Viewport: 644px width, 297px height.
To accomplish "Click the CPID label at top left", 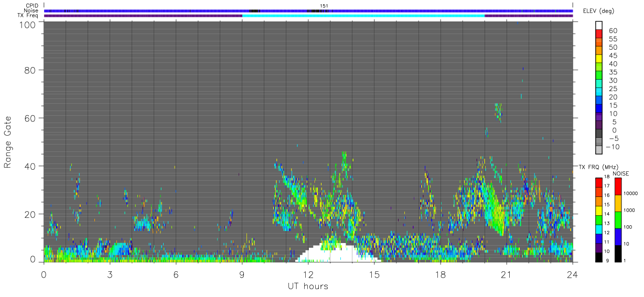I will [x=31, y=6].
